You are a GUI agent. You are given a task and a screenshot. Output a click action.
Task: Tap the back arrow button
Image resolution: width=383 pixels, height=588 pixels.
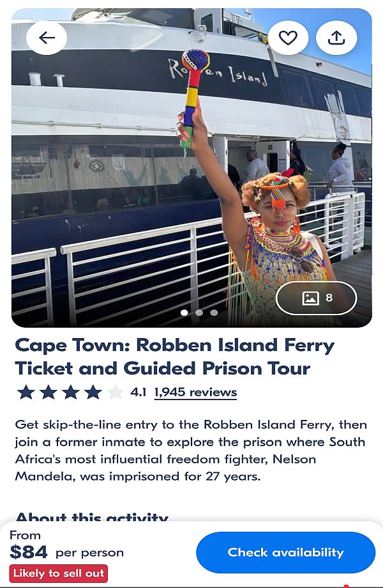click(47, 38)
